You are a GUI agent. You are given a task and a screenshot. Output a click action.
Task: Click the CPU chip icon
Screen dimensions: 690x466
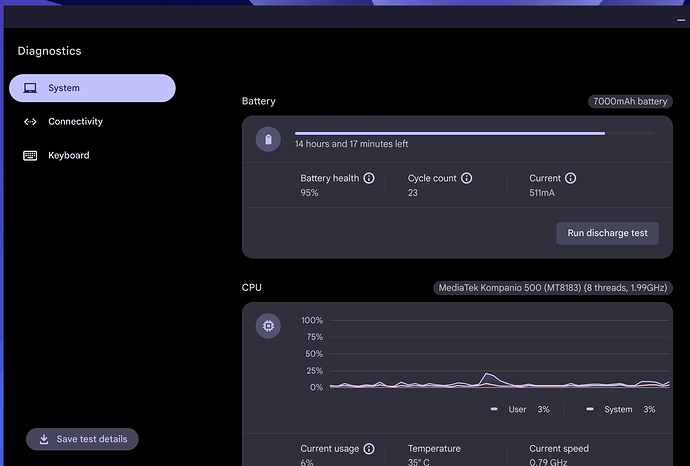[268, 326]
